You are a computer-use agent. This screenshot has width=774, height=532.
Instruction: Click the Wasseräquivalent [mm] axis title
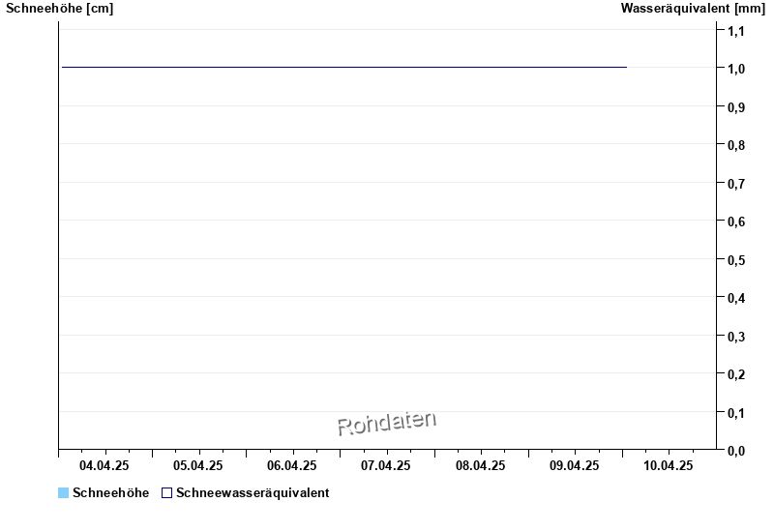[692, 9]
